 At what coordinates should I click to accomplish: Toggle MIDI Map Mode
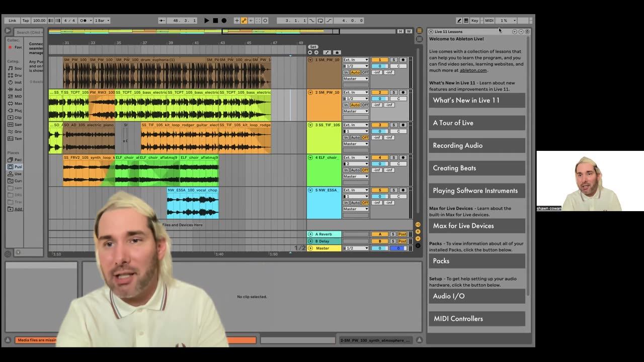tap(489, 21)
